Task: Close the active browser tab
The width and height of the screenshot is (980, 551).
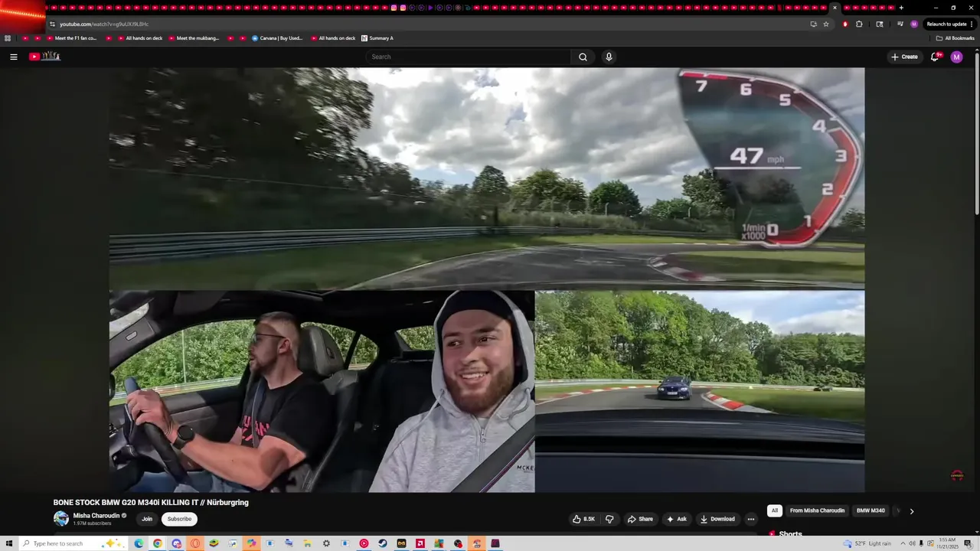Action: pyautogui.click(x=835, y=8)
